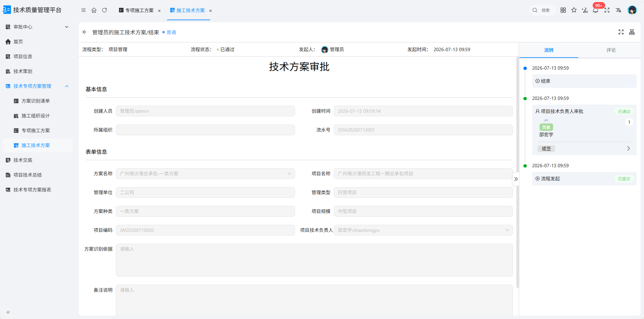Click the refresh icon in top bar
This screenshot has height=319, width=644.
(x=104, y=10)
